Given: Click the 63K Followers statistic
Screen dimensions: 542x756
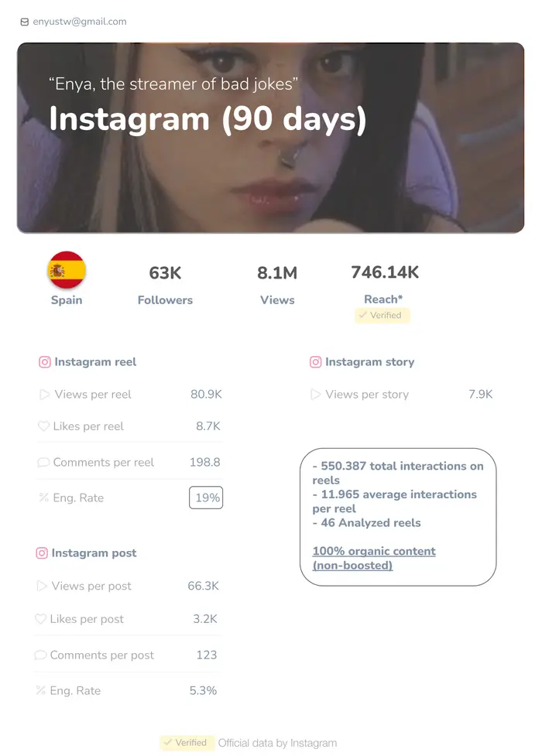Looking at the screenshot, I should coord(165,286).
